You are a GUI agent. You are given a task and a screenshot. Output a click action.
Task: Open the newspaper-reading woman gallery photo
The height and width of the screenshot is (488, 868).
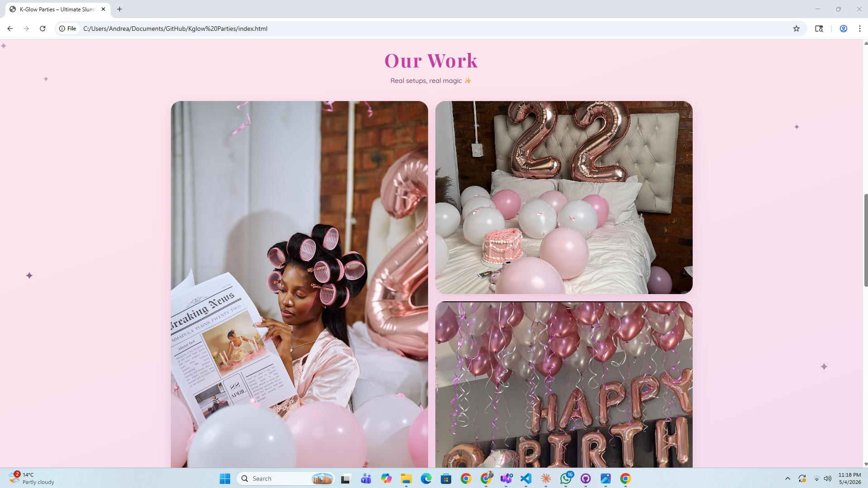(299, 284)
